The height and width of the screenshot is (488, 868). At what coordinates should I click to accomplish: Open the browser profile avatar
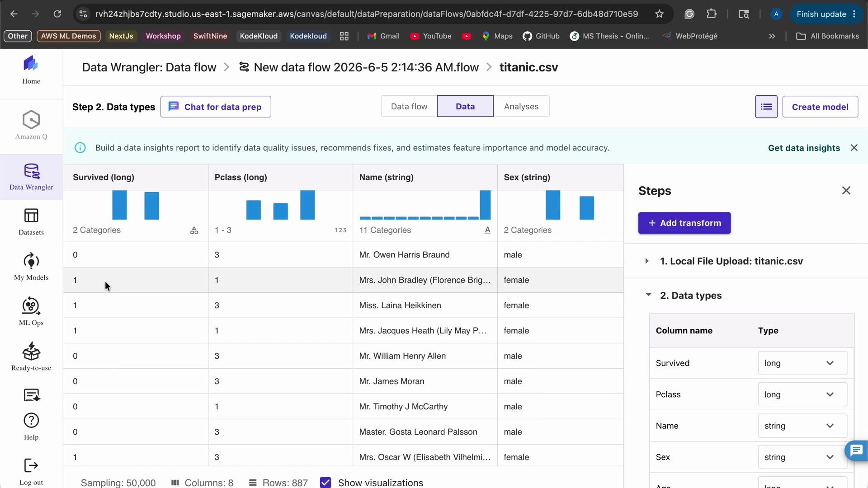(x=776, y=14)
